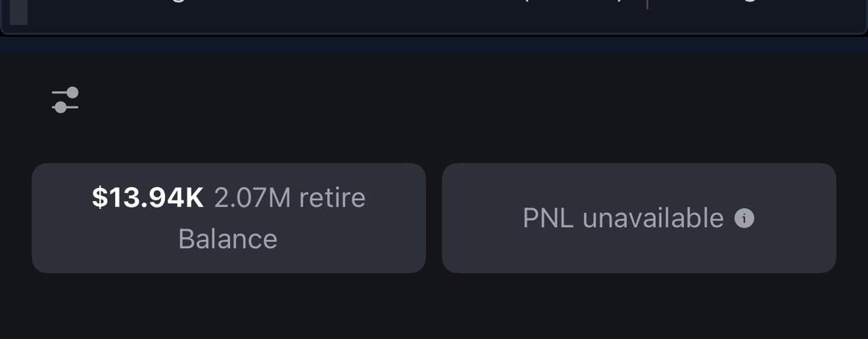Image resolution: width=868 pixels, height=339 pixels.
Task: Click the 2.07M retire token amount
Action: 290,197
